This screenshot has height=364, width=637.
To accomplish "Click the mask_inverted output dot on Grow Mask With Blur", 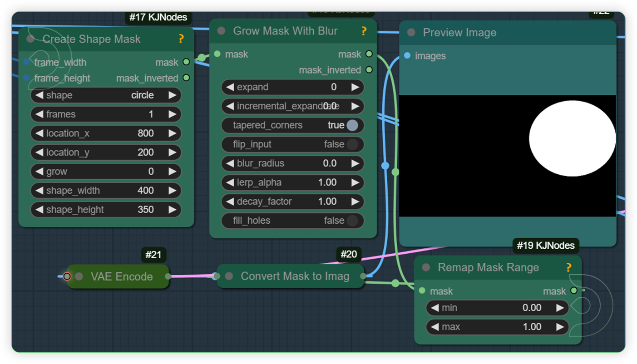I will [369, 70].
